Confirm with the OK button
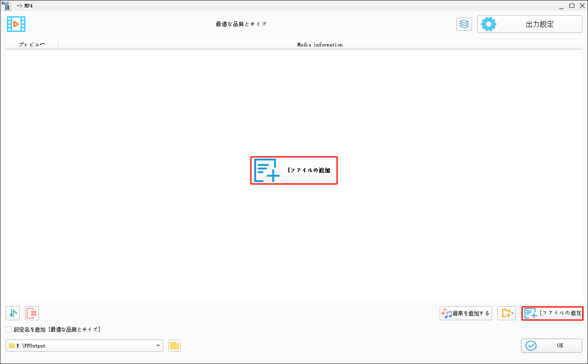 click(552, 346)
